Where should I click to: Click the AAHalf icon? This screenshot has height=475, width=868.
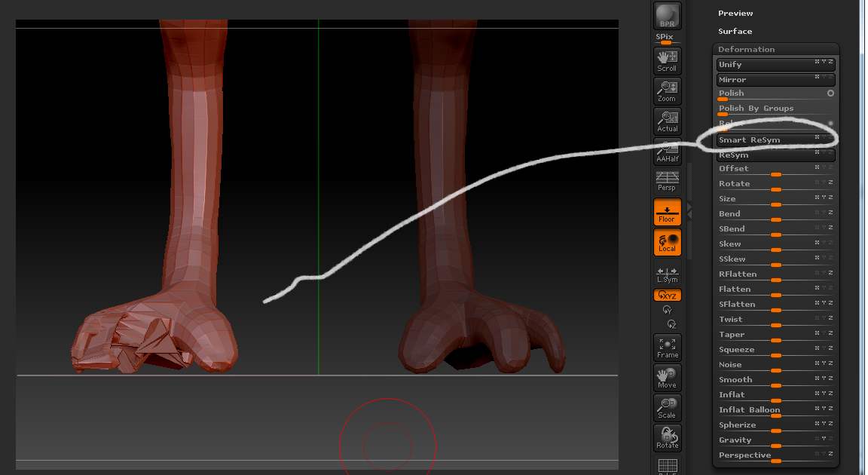point(666,151)
